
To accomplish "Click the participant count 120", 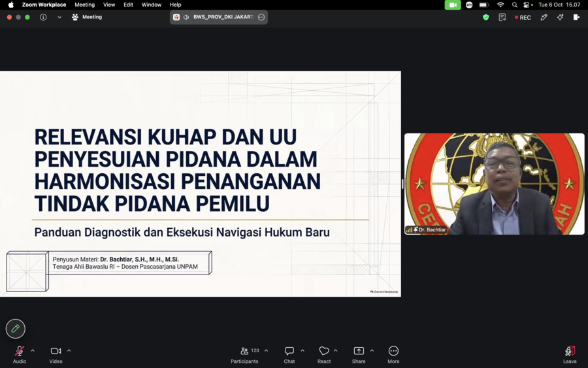I will [x=255, y=350].
